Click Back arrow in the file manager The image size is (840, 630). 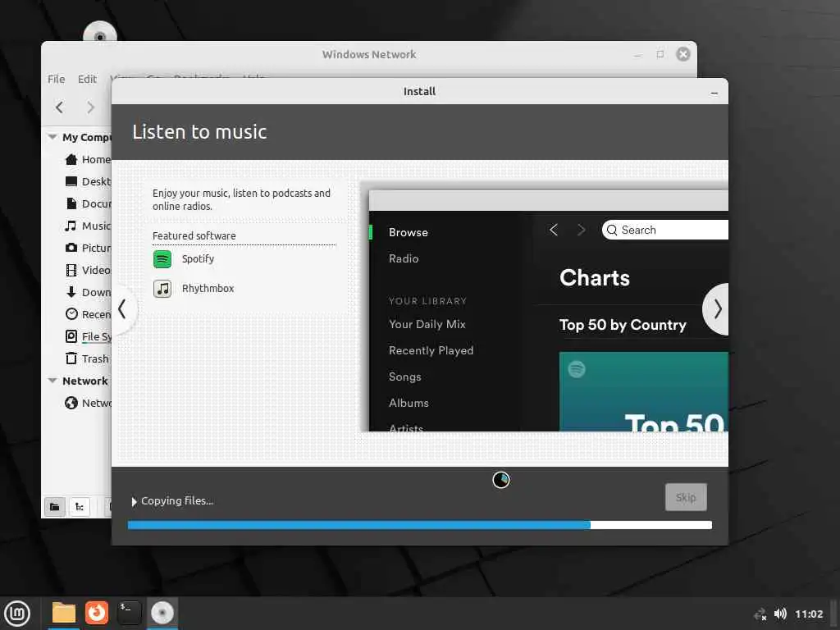pyautogui.click(x=60, y=107)
